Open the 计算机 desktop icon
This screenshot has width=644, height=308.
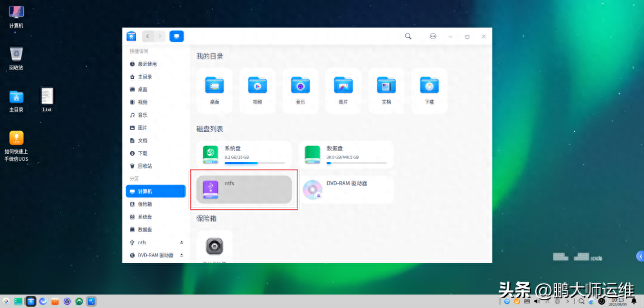click(x=17, y=17)
